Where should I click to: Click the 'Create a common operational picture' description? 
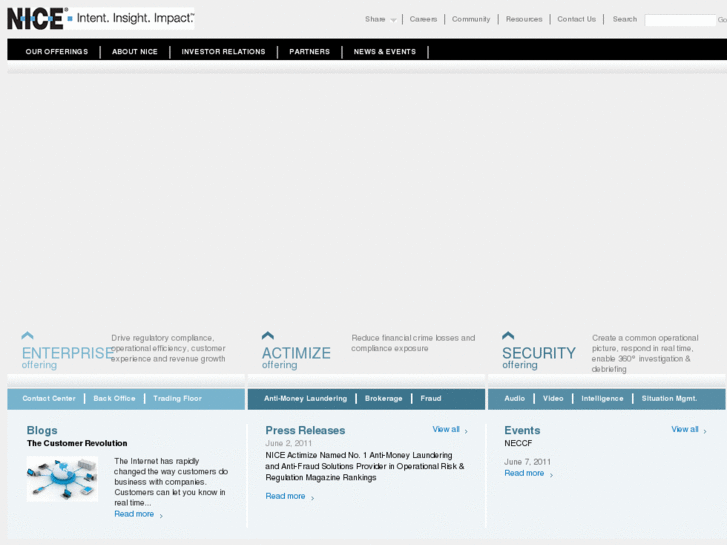(x=645, y=353)
